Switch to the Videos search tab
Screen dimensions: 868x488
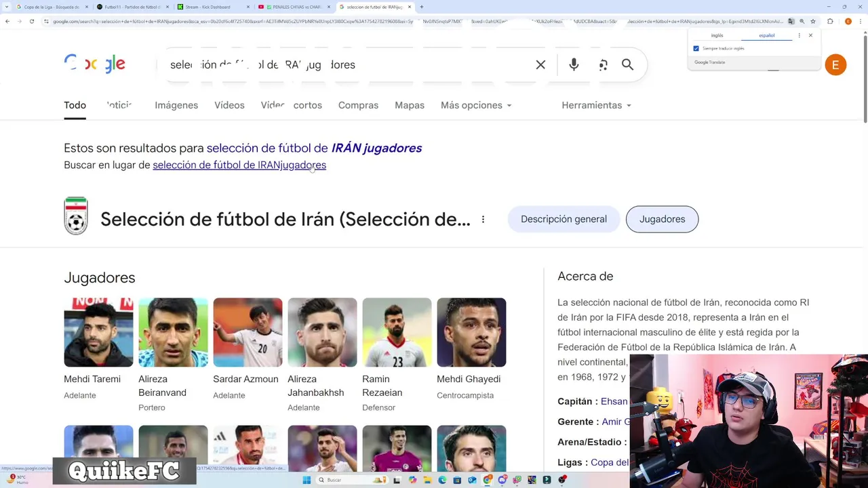click(229, 105)
